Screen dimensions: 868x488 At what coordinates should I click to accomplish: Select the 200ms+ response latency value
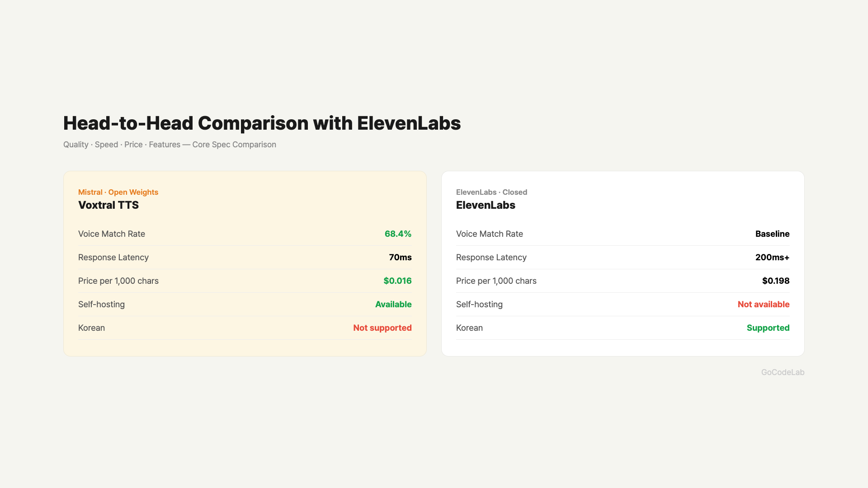point(772,258)
